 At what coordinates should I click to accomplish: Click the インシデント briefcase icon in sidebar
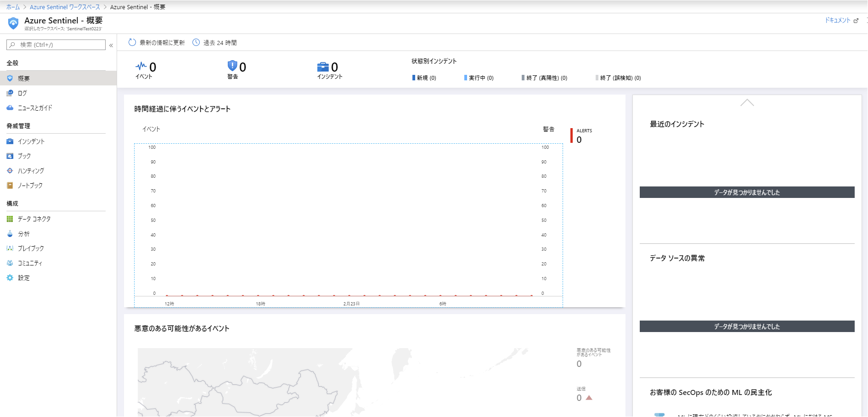pyautogui.click(x=10, y=141)
